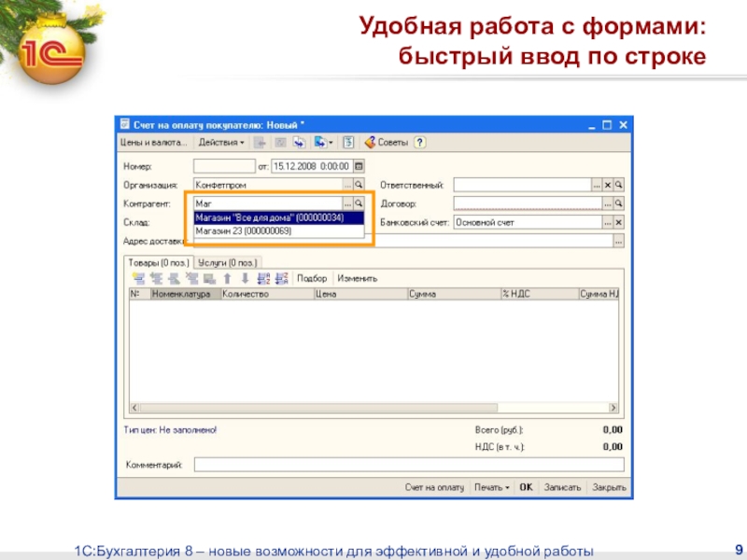Click the Контрагент field containing Маг
Viewport: 747px width, 560px height.
point(268,203)
